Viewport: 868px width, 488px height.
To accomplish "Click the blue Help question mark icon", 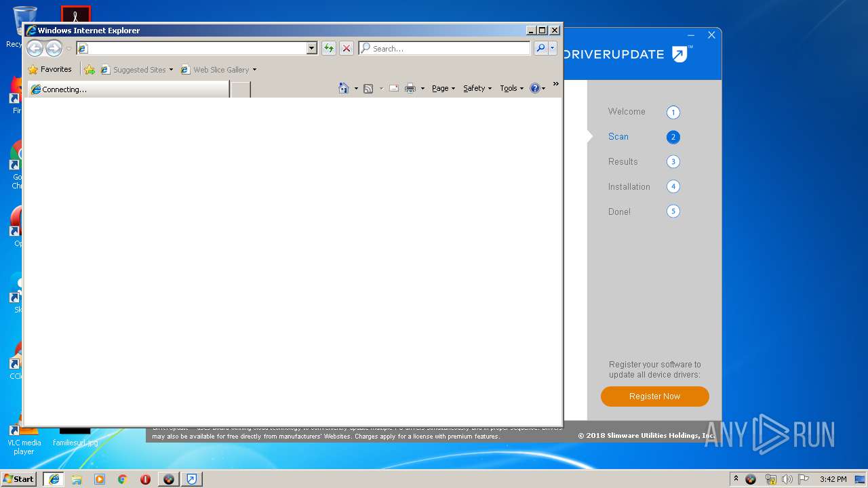I will [x=535, y=88].
